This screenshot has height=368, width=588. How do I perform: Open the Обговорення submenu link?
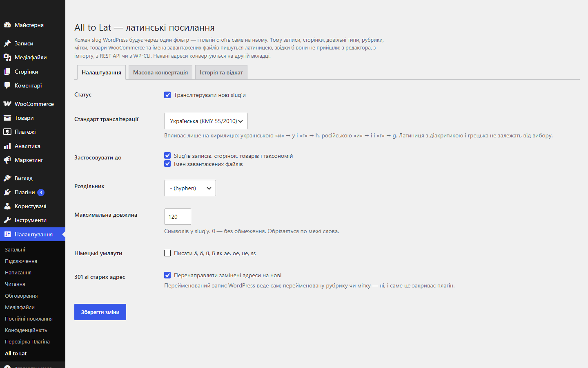coord(21,296)
